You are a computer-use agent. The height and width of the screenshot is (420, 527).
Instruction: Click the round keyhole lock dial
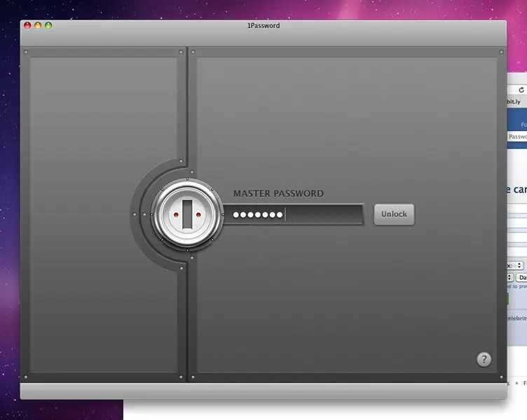[187, 214]
